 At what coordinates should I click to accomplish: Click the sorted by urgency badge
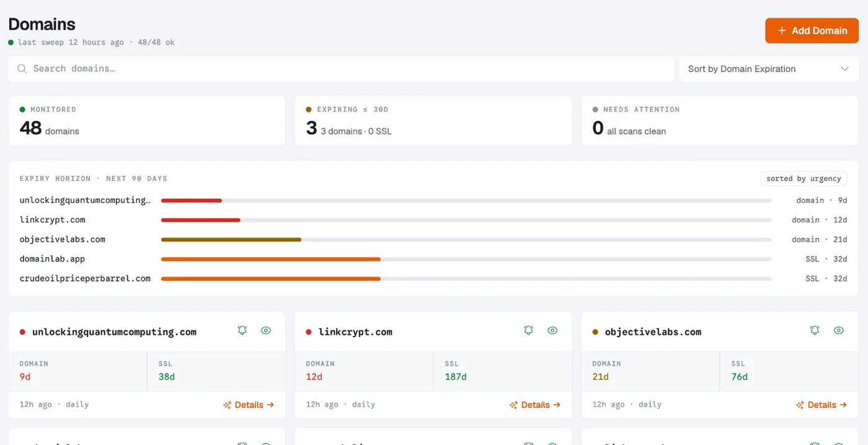(x=804, y=178)
